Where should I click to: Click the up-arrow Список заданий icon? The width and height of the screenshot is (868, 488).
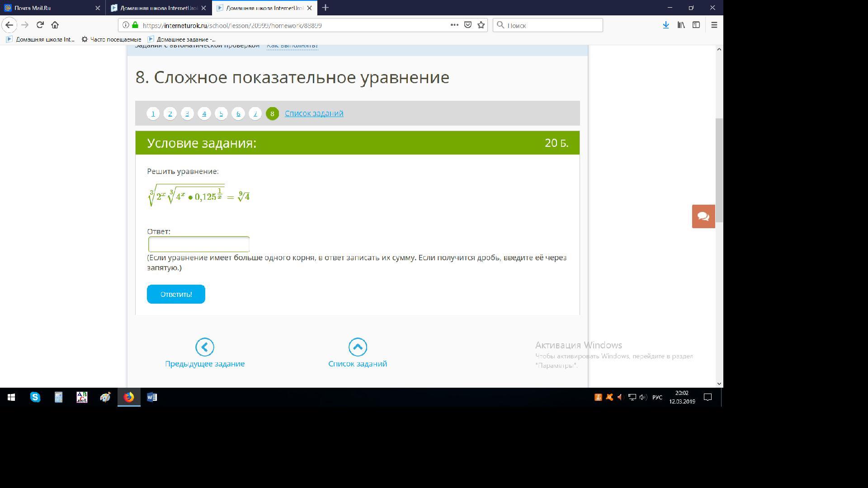(358, 347)
